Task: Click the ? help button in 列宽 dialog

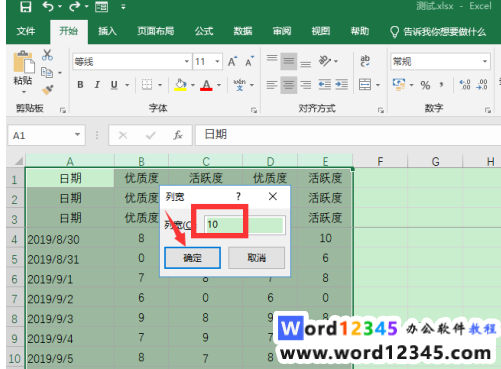Action: 238,196
